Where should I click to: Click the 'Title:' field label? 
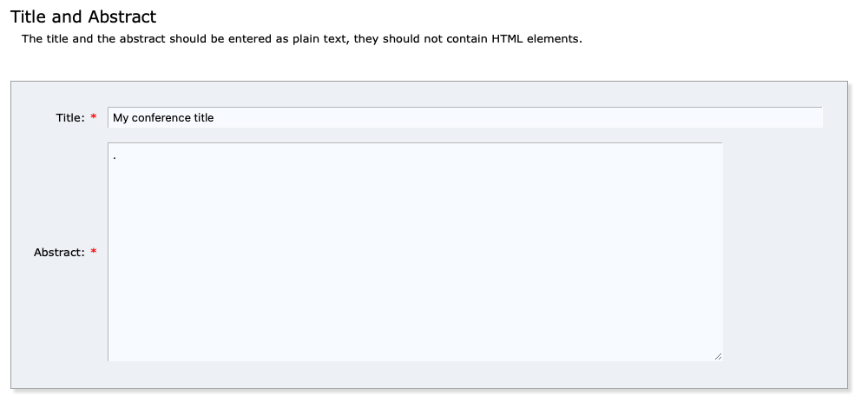point(70,117)
